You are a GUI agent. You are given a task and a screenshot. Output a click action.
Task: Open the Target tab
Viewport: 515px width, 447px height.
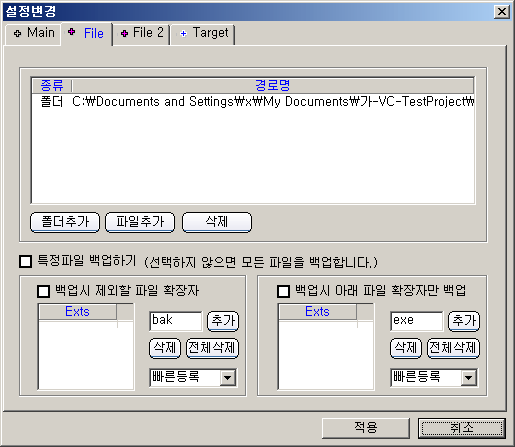point(203,34)
